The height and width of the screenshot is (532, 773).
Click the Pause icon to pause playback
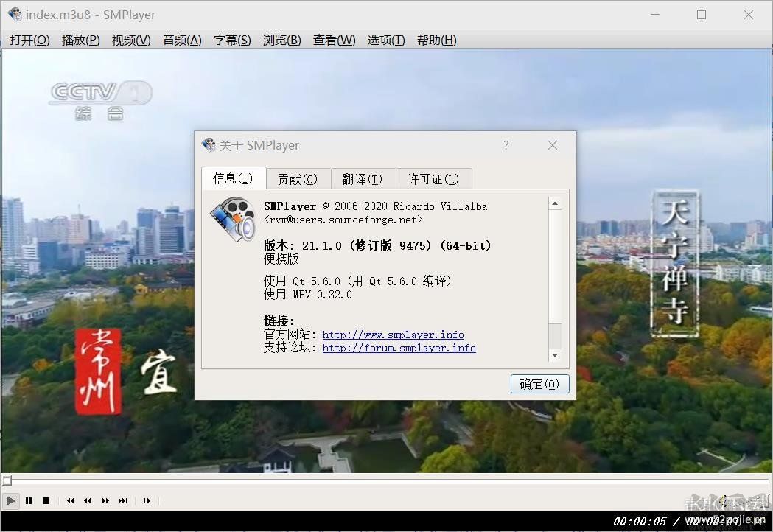(29, 500)
